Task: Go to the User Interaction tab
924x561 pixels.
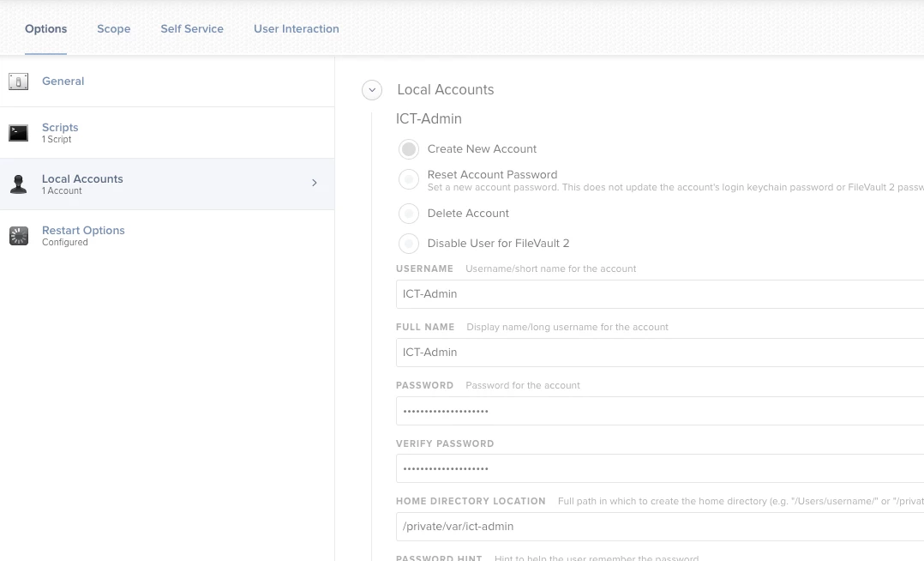Action: pos(297,29)
